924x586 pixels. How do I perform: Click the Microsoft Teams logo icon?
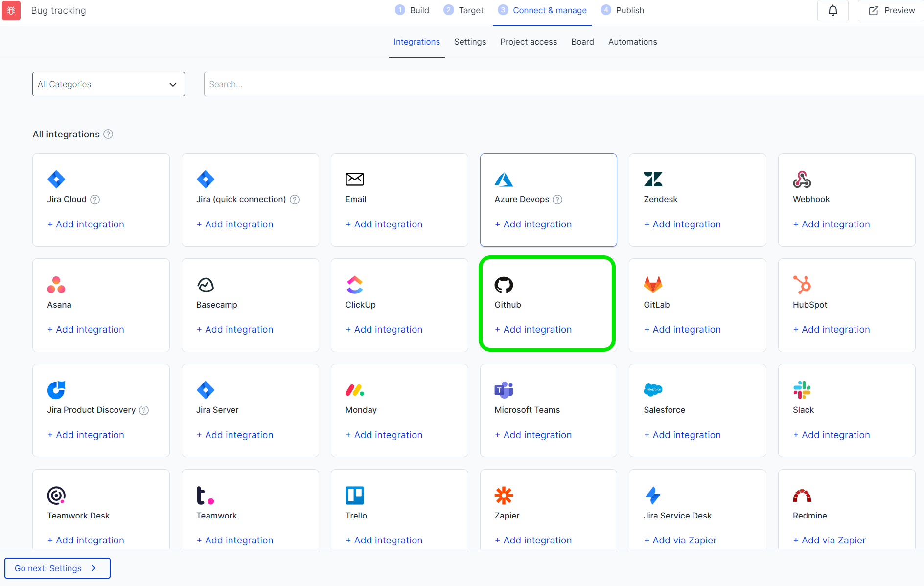click(x=504, y=390)
